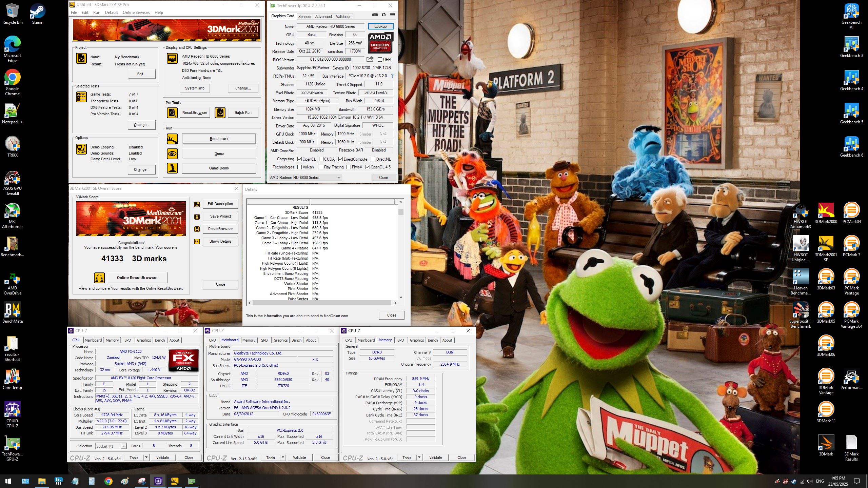The width and height of the screenshot is (868, 488).
Task: Launch the PCMark04 desktop shortcut
Action: click(851, 213)
